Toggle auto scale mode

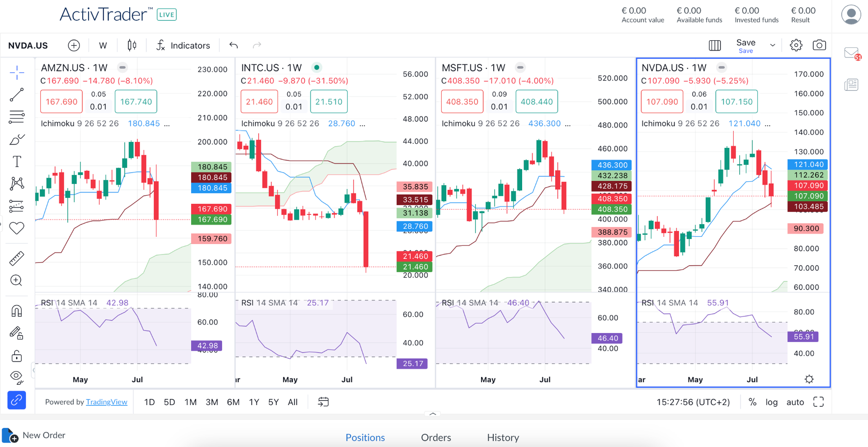pos(795,402)
